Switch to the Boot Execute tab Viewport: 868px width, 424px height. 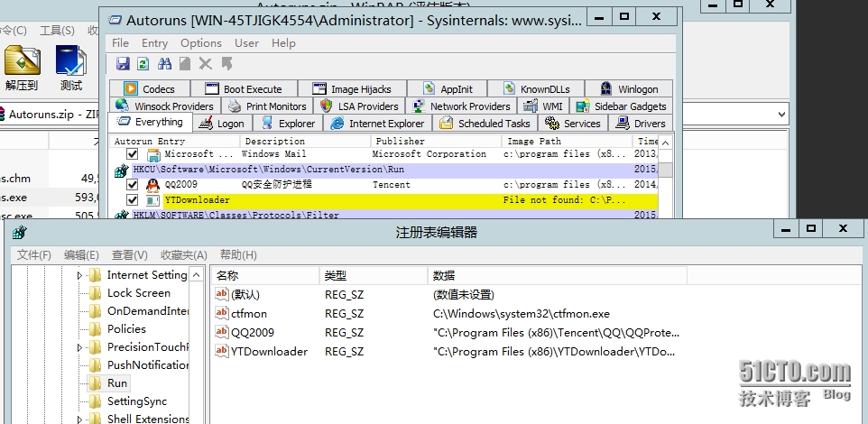click(245, 89)
